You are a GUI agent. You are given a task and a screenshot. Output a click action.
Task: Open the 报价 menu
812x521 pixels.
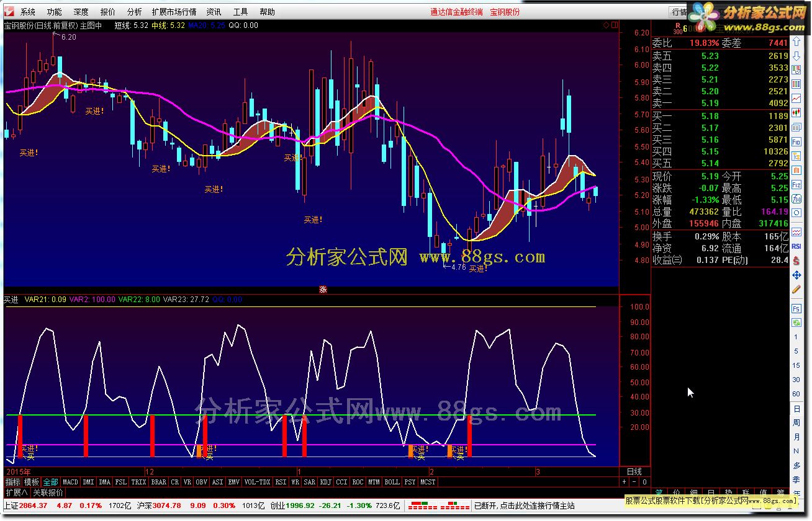(107, 12)
